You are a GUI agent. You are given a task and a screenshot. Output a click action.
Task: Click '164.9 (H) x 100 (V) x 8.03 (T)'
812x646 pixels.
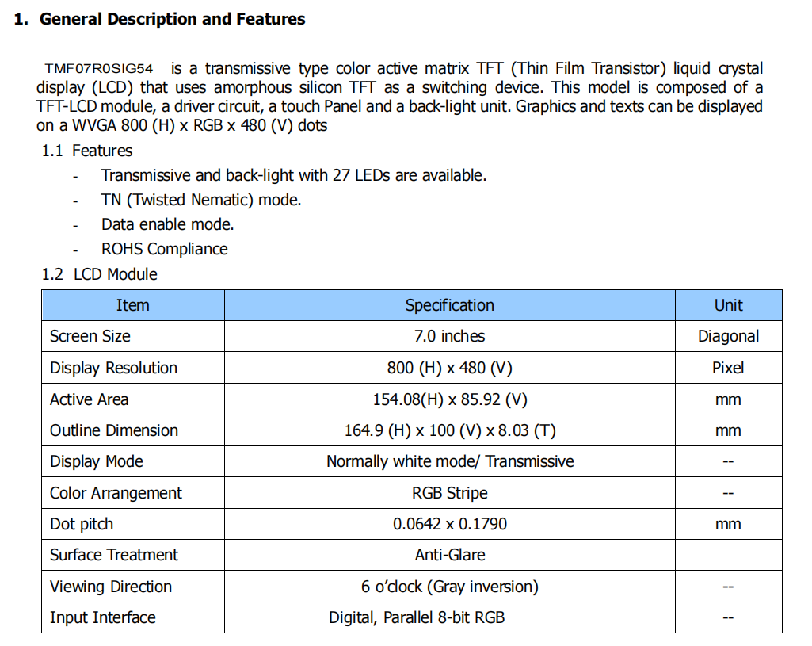(450, 430)
